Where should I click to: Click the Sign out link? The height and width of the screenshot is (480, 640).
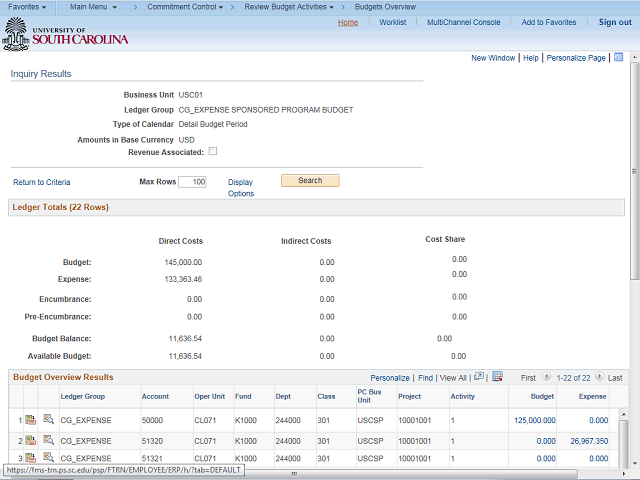[614, 22]
